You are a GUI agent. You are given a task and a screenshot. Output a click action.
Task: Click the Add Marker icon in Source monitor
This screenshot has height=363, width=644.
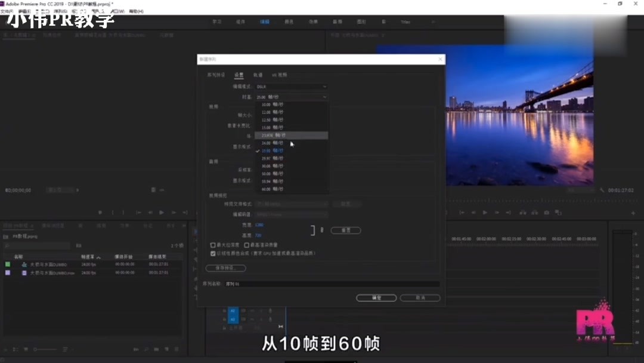[100, 212]
